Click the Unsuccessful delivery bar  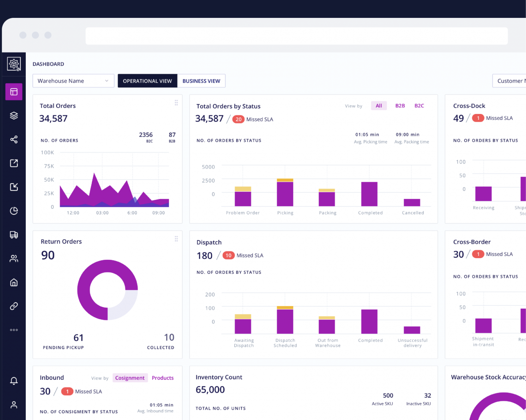click(x=412, y=330)
